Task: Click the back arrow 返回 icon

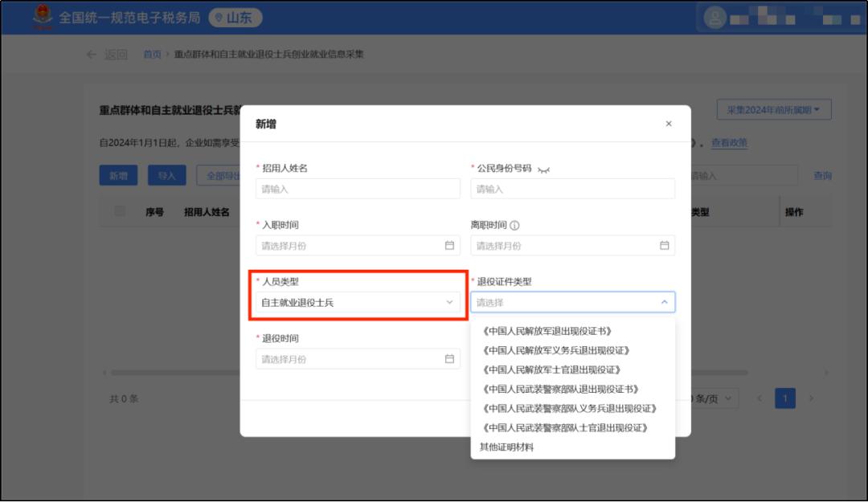Action: tap(92, 55)
